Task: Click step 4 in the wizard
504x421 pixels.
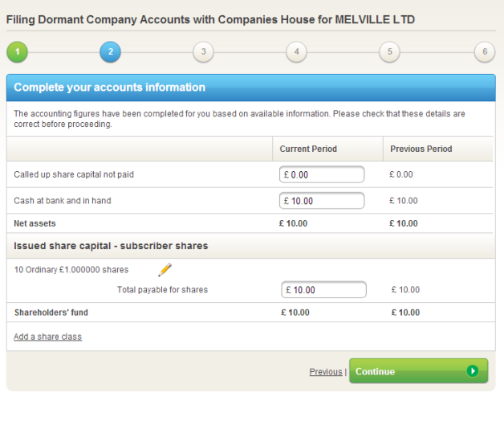Action: coord(296,52)
